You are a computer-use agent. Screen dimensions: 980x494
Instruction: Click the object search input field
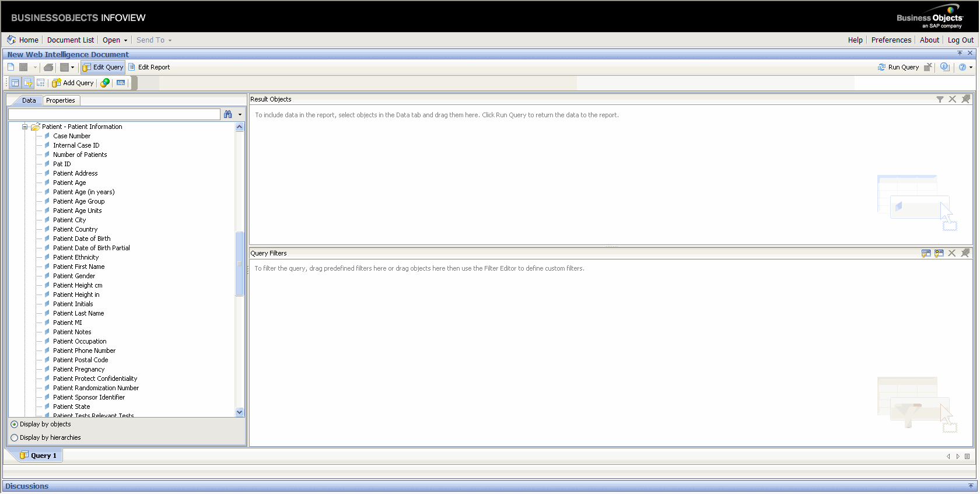(x=114, y=114)
